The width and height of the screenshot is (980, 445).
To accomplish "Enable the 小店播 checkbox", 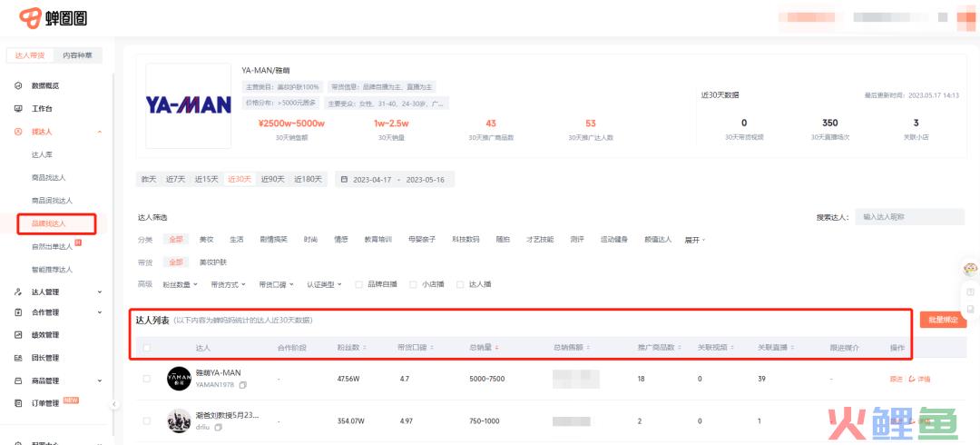I will click(413, 284).
